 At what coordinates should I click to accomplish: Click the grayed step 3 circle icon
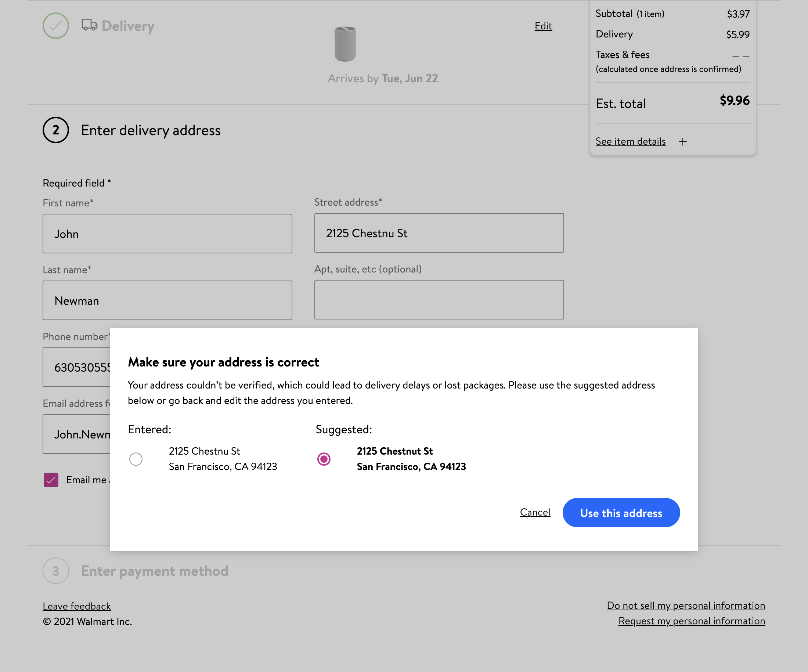pyautogui.click(x=56, y=571)
